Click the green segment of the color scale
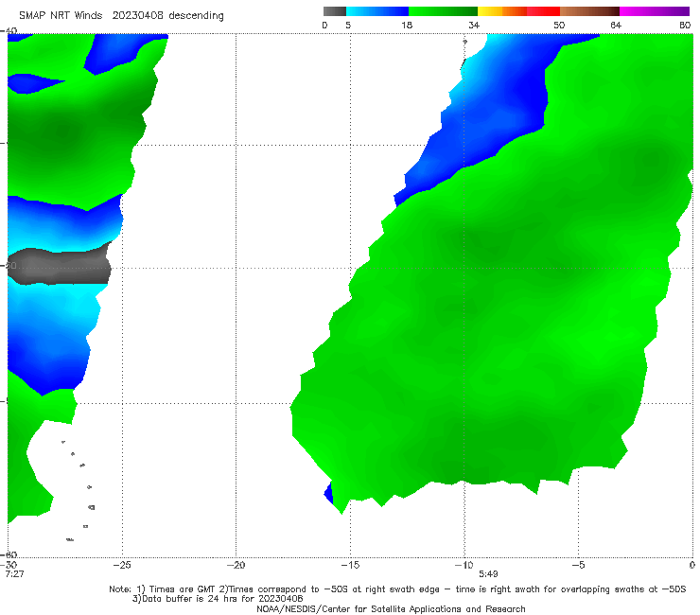The image size is (700, 615). point(444,11)
